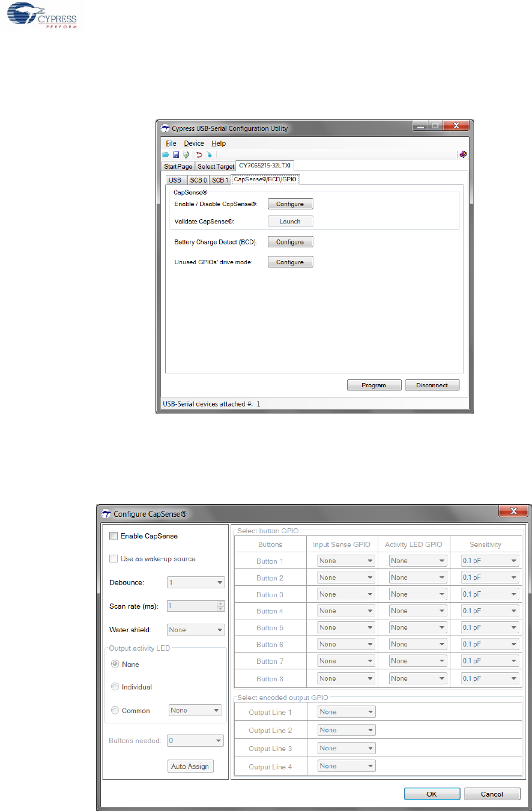
Task: Click the green arrow document icon in the toolbar
Action: 185,154
